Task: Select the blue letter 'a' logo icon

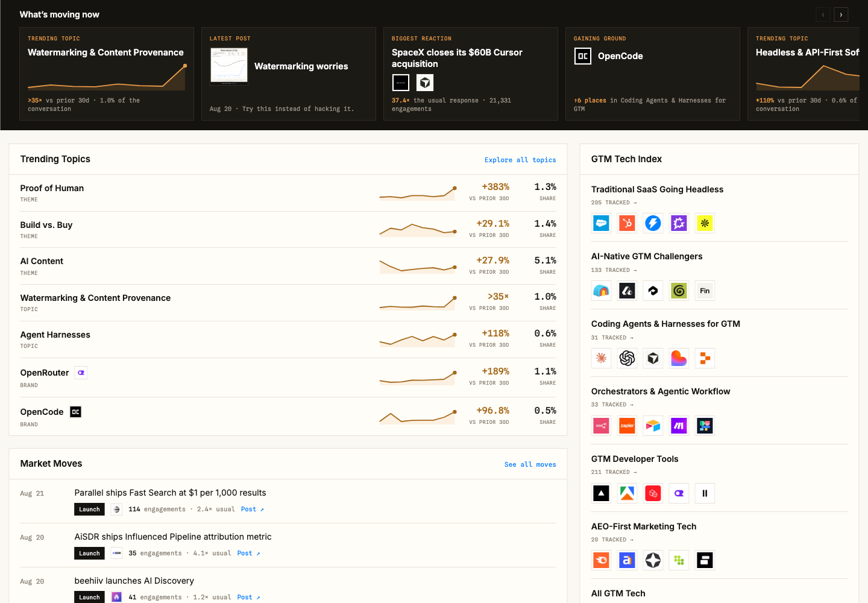Action: coord(627,560)
